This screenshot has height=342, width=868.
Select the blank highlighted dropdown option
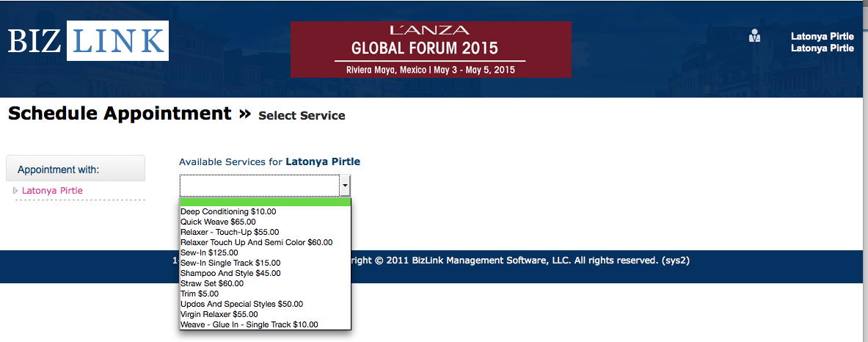[x=265, y=202]
